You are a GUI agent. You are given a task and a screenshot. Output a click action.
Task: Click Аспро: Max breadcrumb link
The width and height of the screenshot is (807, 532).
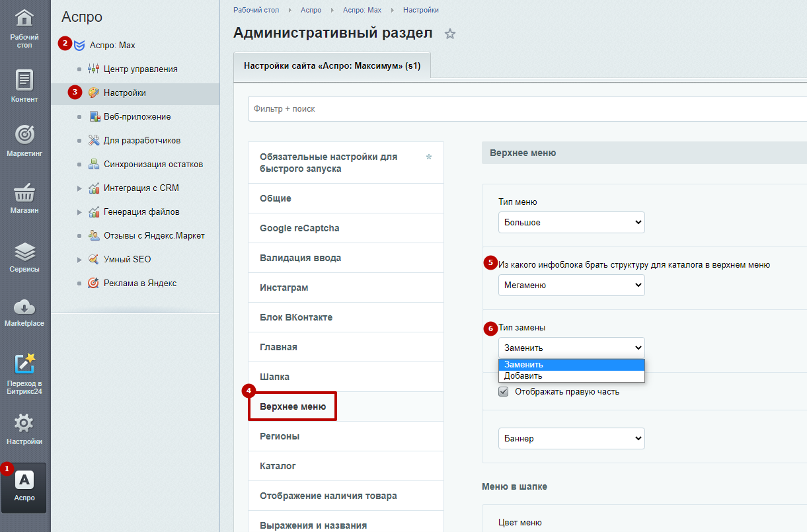coord(362,10)
